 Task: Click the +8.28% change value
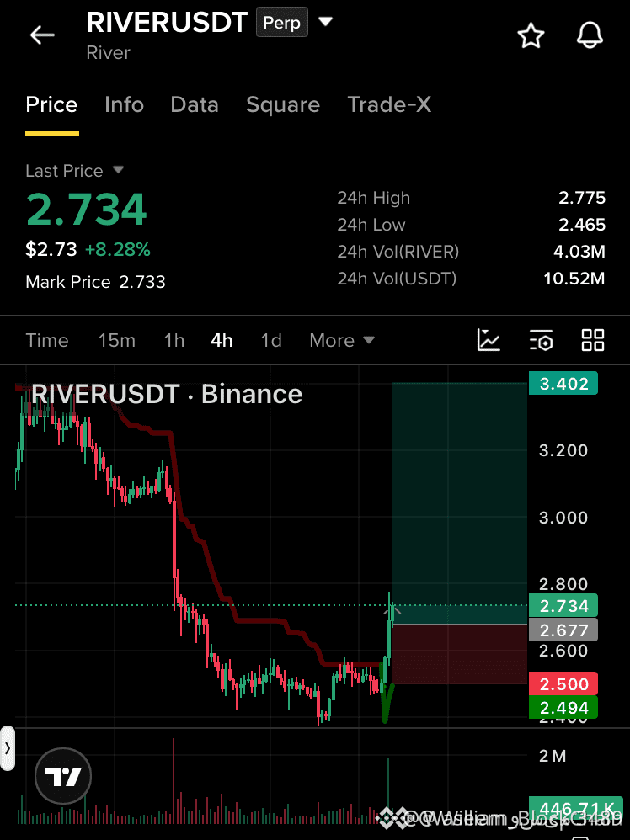tap(117, 250)
